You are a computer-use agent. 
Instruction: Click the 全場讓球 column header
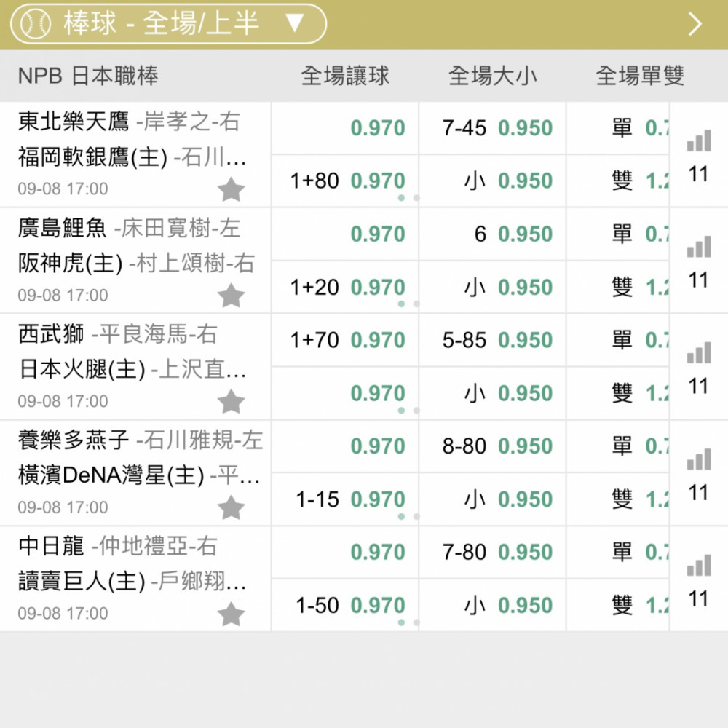[345, 76]
